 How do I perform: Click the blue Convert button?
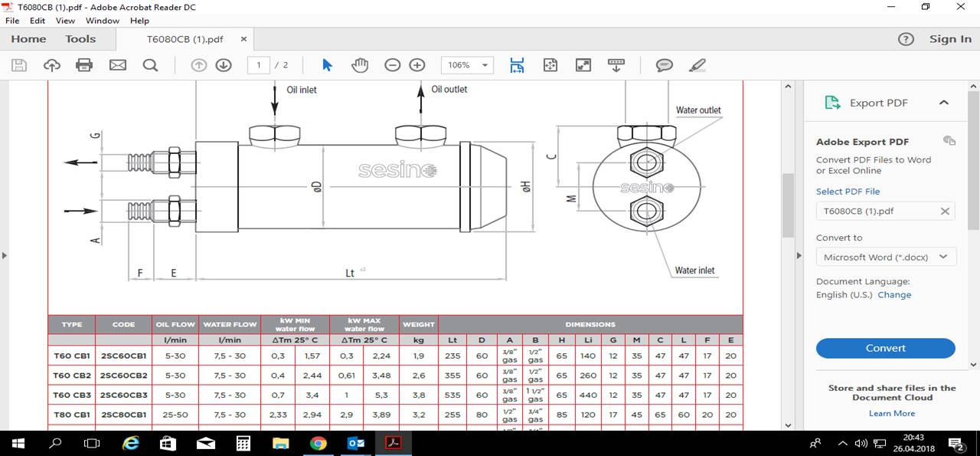coord(886,348)
